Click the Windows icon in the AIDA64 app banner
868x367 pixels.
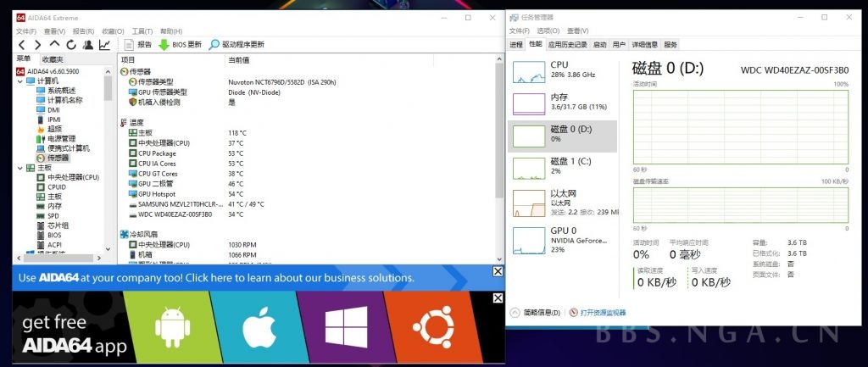(346, 327)
